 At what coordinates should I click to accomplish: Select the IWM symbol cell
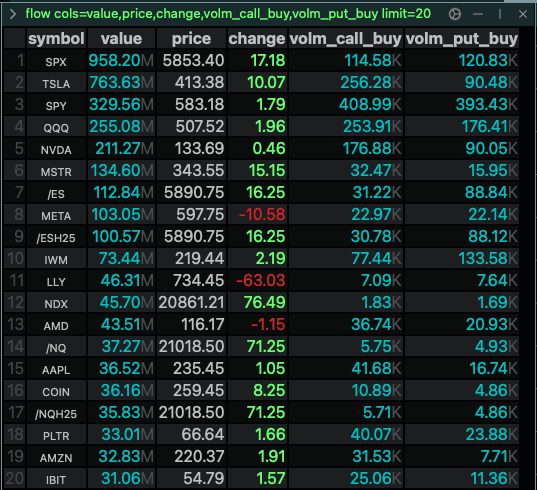(56, 259)
